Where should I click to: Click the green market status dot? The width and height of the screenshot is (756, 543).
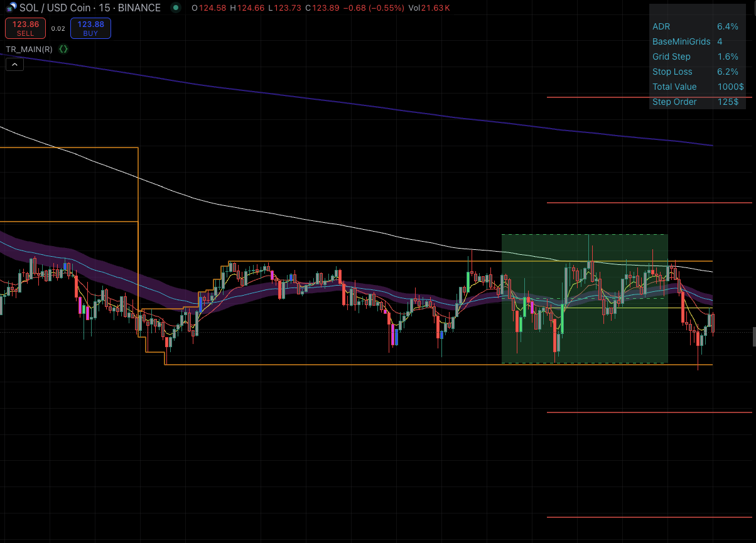click(x=176, y=8)
